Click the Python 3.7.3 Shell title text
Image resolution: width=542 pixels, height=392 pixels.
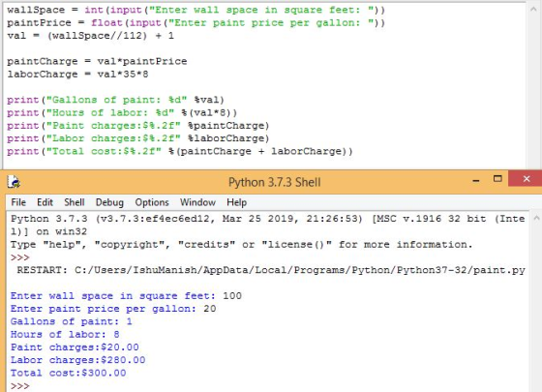tap(275, 182)
